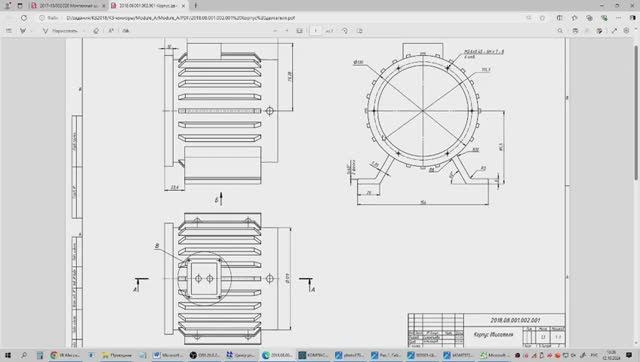Image resolution: width=640 pixels, height=362 pixels.
Task: Open page view options icon
Action: click(360, 31)
